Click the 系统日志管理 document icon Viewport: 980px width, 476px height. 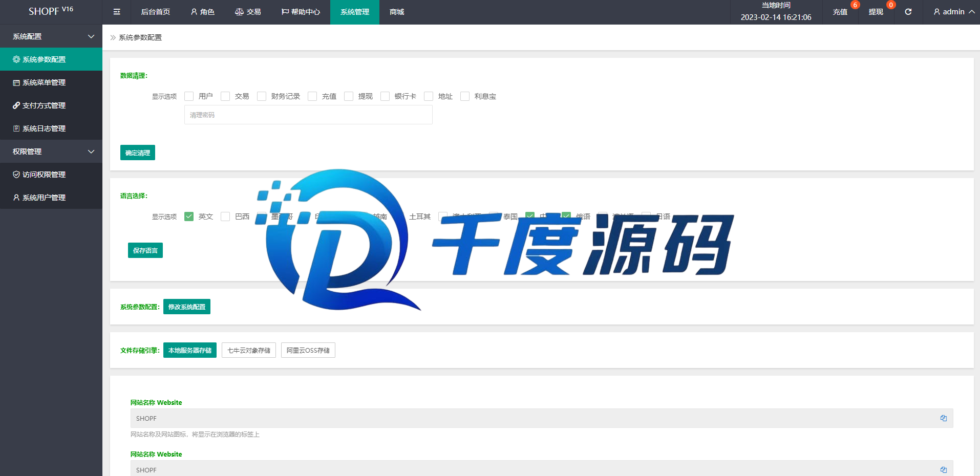pos(16,128)
